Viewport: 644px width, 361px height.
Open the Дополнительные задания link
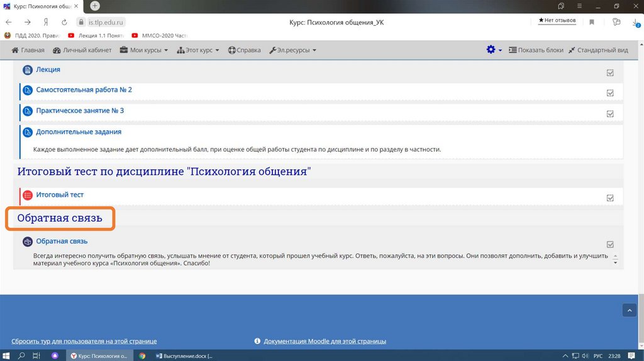click(x=79, y=132)
